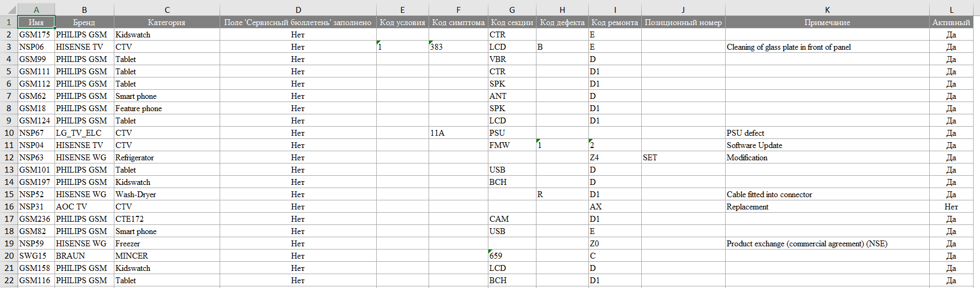The image size is (980, 288).
Task: Select cell containing GSM197
Action: pyautogui.click(x=36, y=182)
